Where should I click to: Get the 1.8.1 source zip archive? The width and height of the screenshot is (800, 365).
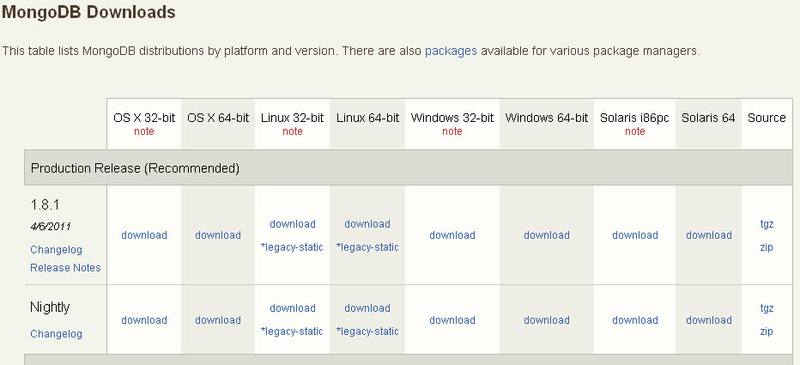pyautogui.click(x=766, y=248)
